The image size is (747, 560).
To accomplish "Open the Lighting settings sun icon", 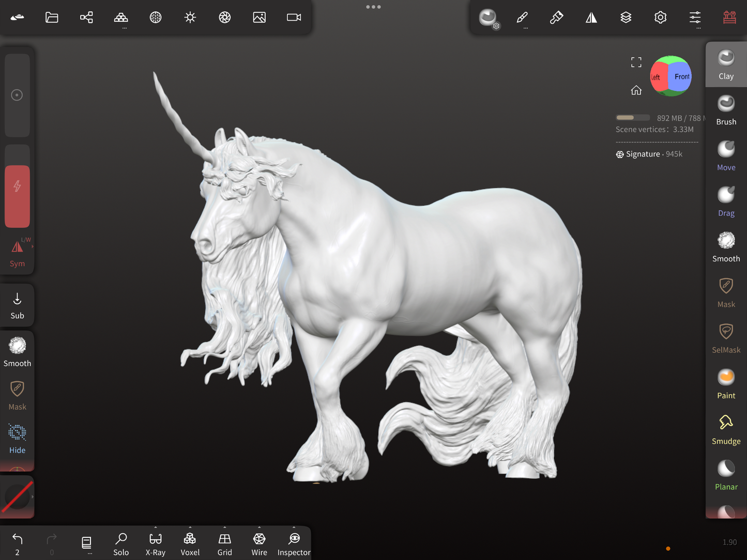I will point(190,18).
